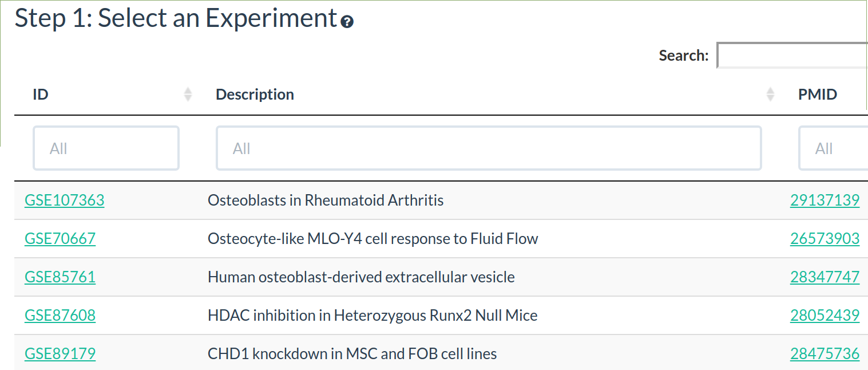The height and width of the screenshot is (370, 868).
Task: Click the help question mark icon
Action: point(347,22)
